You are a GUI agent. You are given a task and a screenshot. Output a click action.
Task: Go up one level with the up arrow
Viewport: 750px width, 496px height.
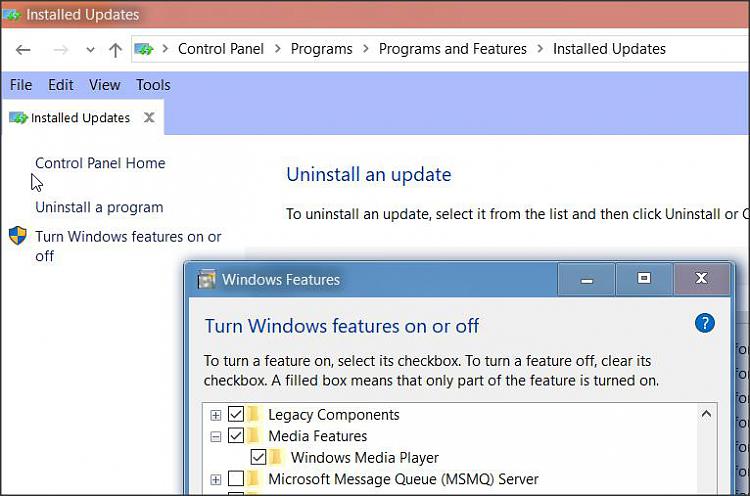[x=115, y=49]
